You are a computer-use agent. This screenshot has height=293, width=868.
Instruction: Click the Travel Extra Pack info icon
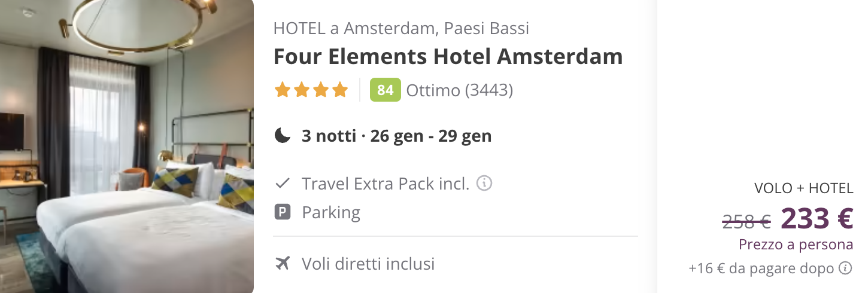click(484, 183)
